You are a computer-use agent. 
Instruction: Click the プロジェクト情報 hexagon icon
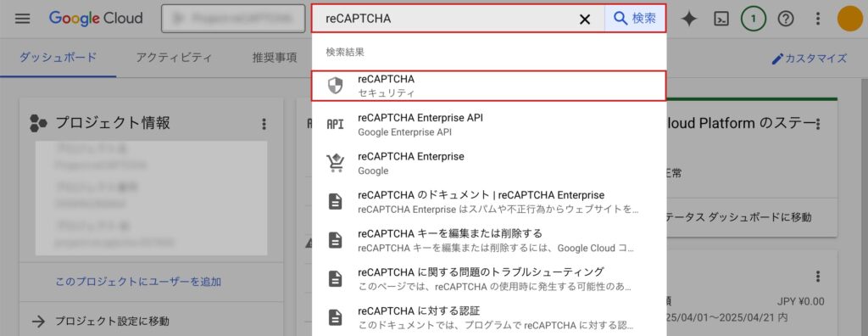(39, 123)
